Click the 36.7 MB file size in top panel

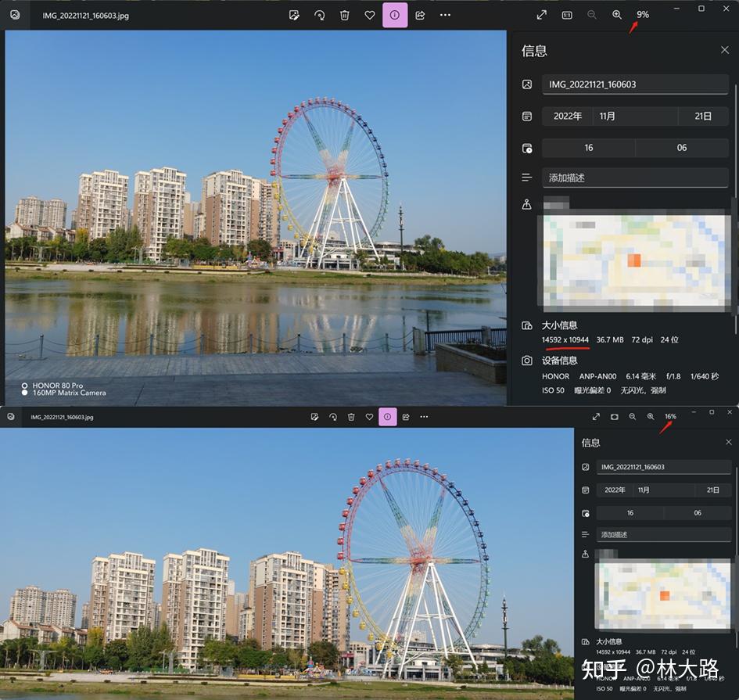click(610, 339)
